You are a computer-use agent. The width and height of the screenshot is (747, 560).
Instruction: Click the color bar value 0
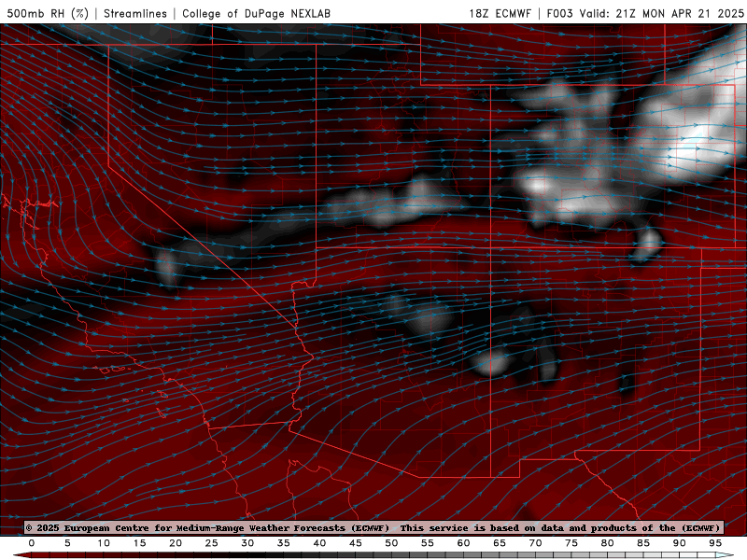[32, 543]
